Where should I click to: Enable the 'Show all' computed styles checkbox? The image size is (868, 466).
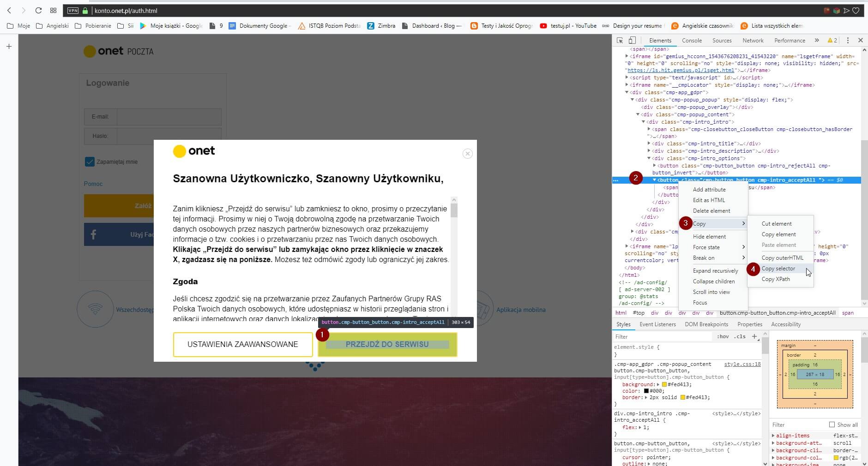pos(832,424)
